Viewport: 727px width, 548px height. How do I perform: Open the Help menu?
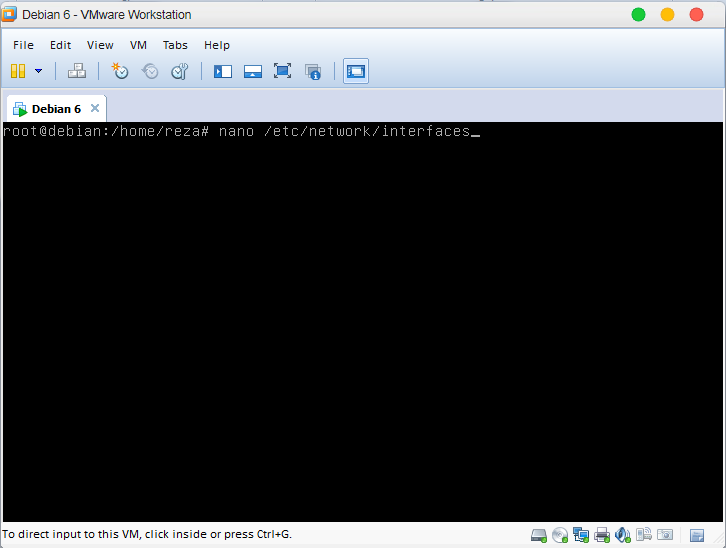point(217,45)
